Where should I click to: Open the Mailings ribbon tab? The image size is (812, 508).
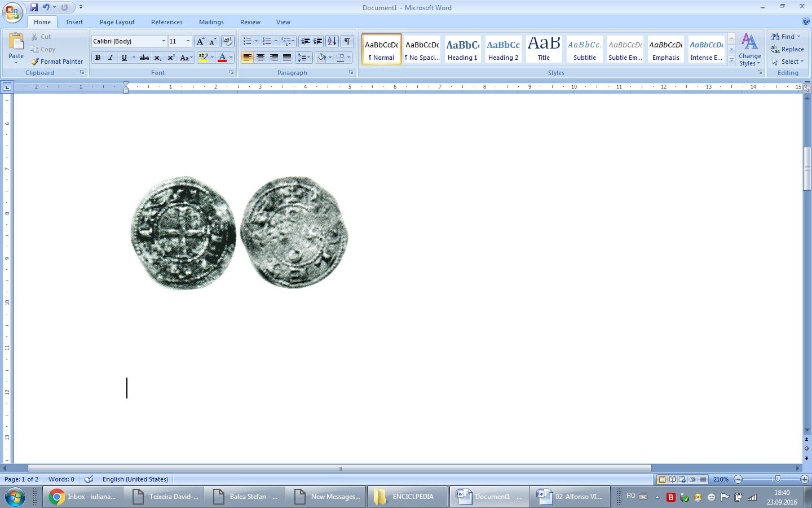pyautogui.click(x=211, y=22)
